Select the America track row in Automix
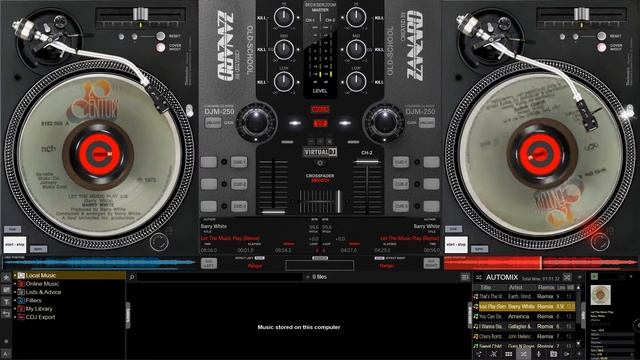 coord(524,316)
